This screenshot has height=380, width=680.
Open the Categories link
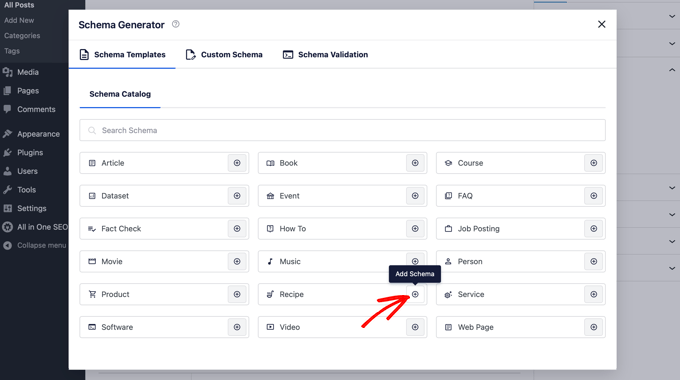point(22,36)
